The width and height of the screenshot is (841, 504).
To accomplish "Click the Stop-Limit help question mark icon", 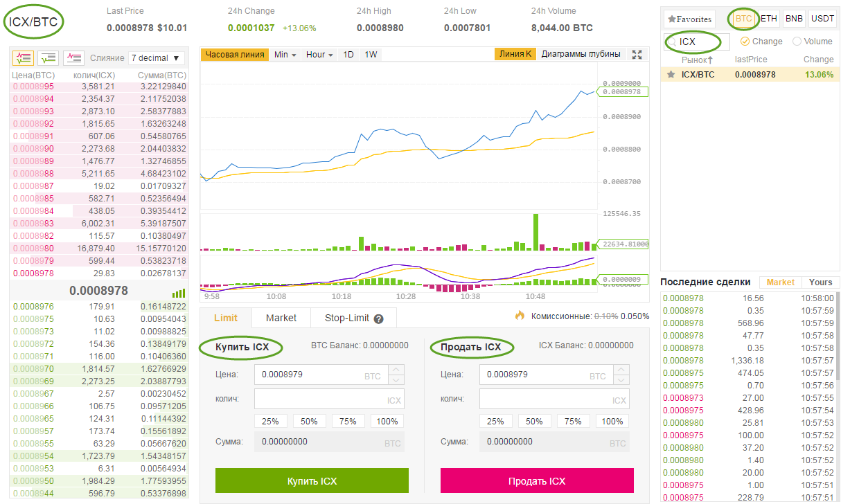I will point(379,319).
